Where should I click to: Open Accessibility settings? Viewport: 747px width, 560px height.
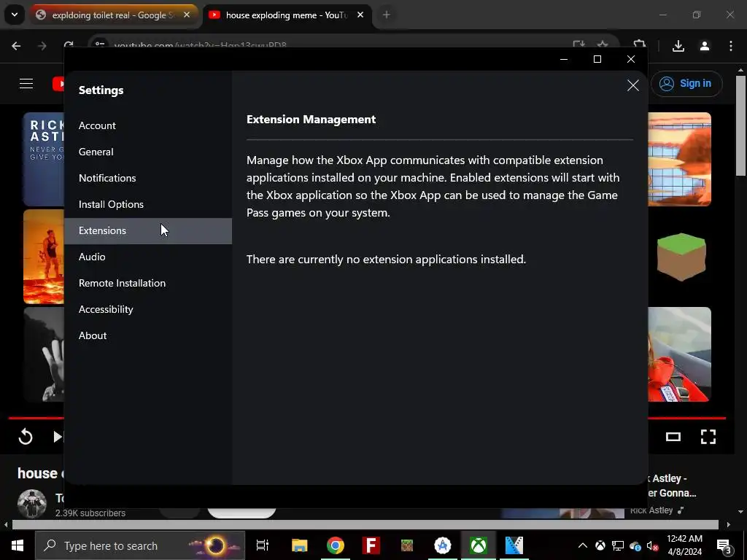[x=147, y=309]
